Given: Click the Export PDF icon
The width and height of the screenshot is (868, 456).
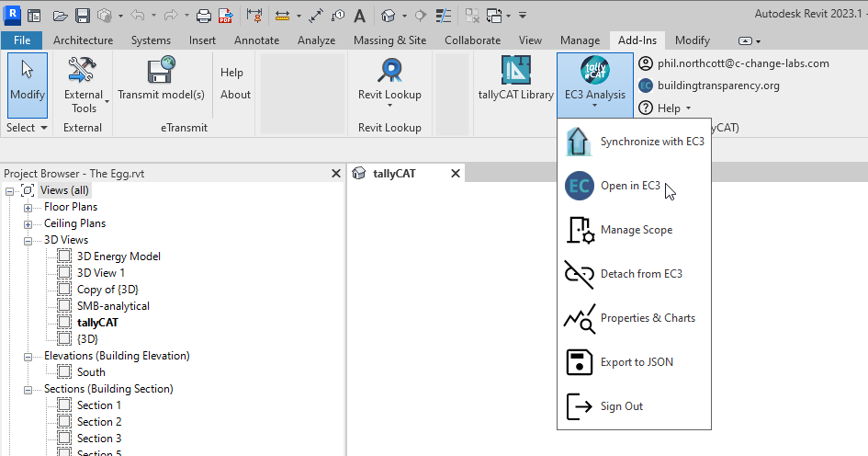Looking at the screenshot, I should click(223, 16).
